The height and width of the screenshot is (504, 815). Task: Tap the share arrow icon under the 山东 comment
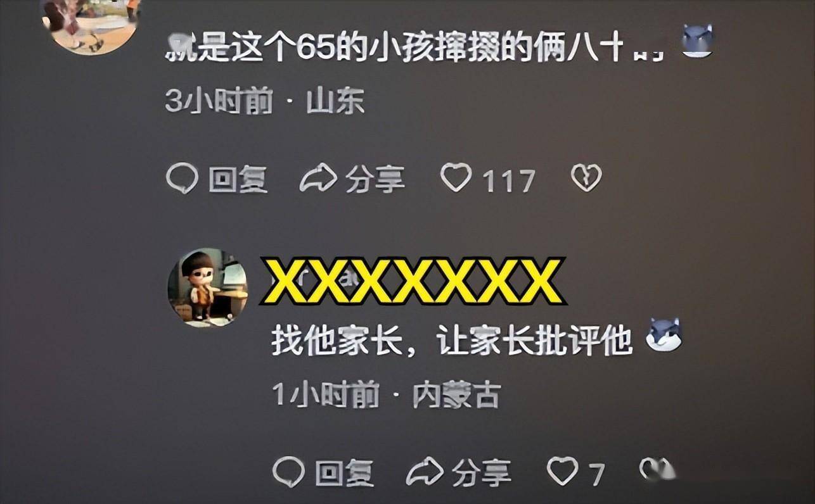[318, 179]
